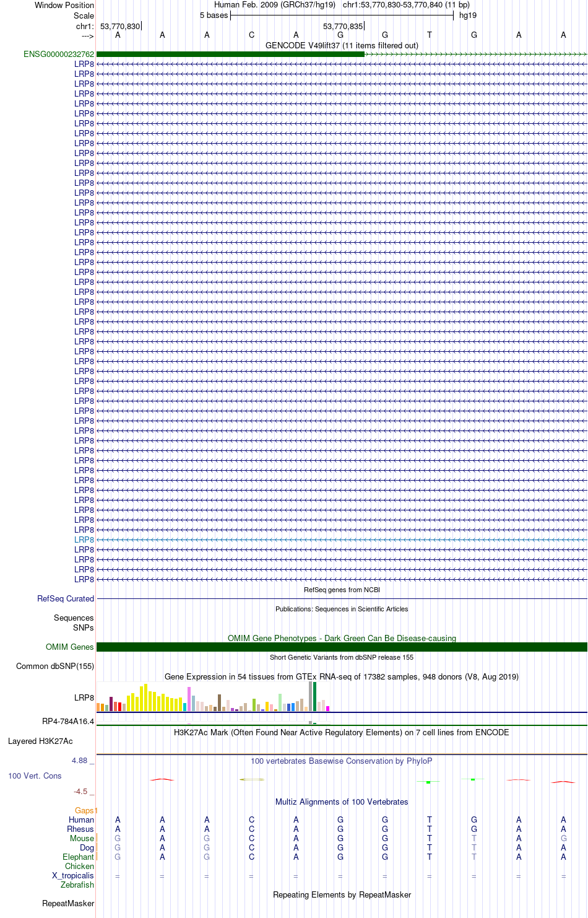Image resolution: width=588 pixels, height=918 pixels.
Task: Select the Chicken species row label
Action: [80, 867]
